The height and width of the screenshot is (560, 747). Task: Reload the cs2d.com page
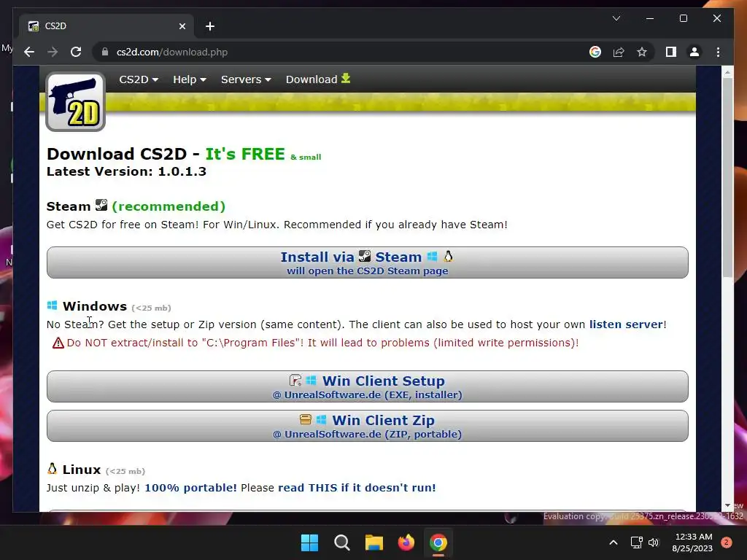tap(76, 52)
